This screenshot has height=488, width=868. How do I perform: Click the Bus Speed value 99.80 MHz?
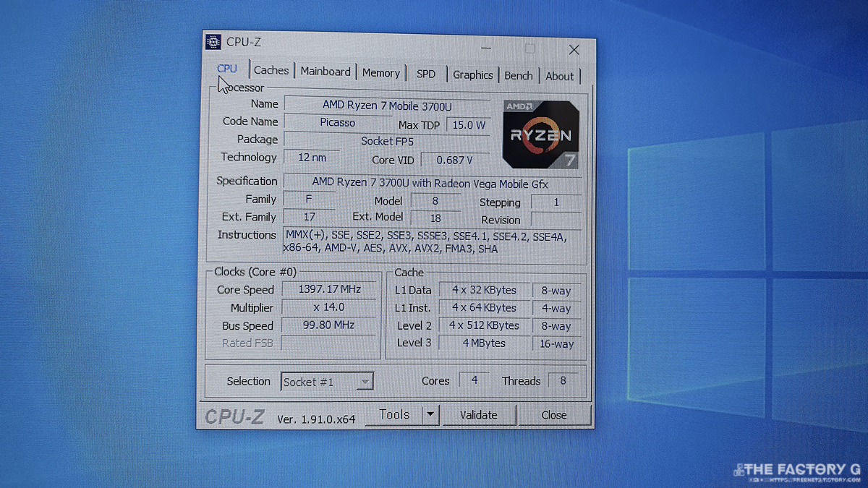(x=329, y=325)
